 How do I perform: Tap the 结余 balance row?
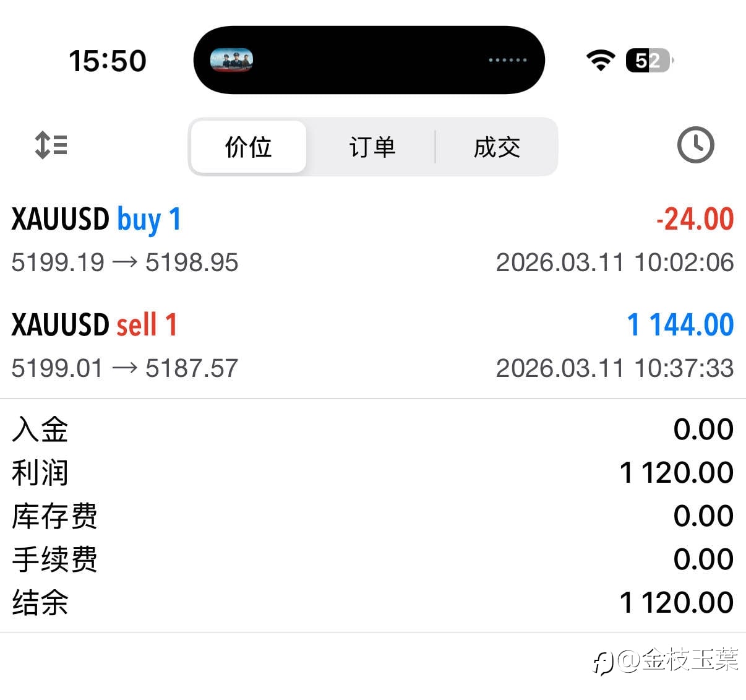tap(372, 602)
